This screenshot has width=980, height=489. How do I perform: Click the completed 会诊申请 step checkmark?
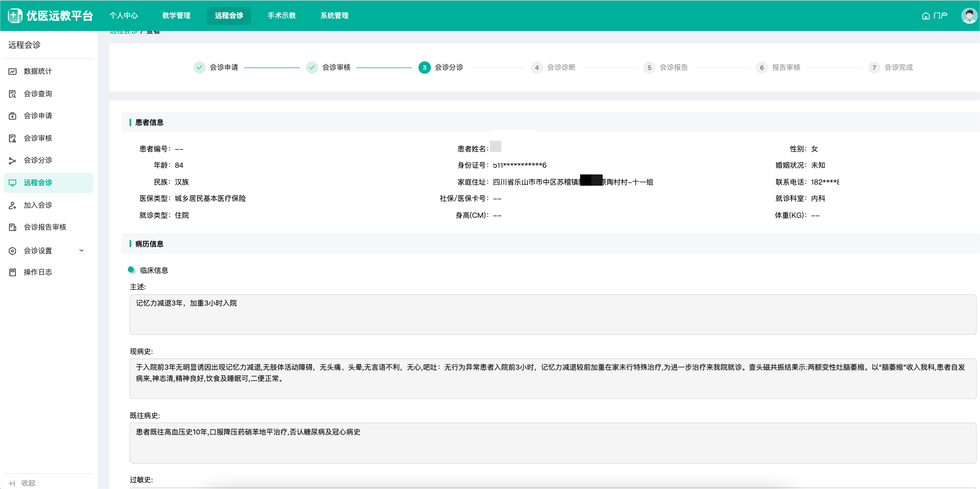(x=199, y=68)
